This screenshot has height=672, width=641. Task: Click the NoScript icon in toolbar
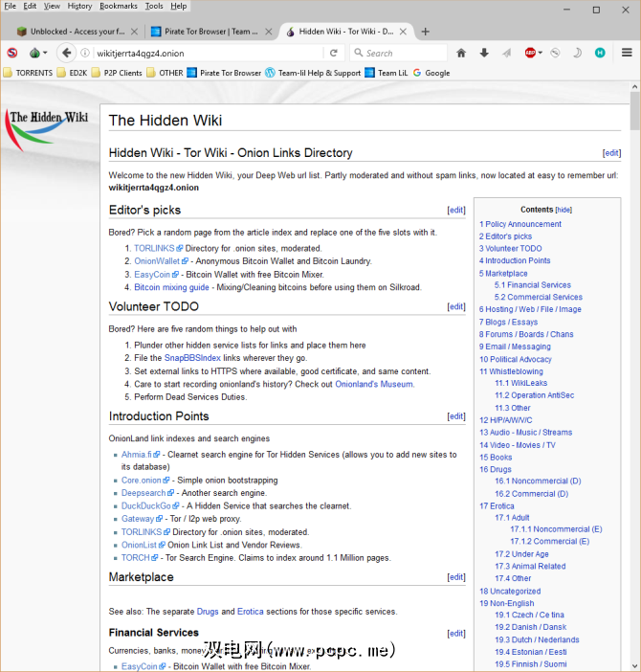[x=12, y=53]
